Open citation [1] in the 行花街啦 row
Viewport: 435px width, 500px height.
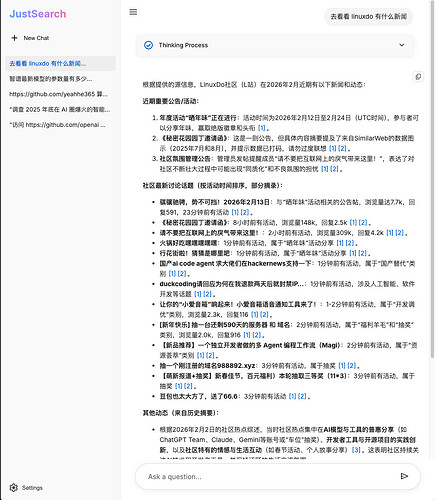[353, 253]
